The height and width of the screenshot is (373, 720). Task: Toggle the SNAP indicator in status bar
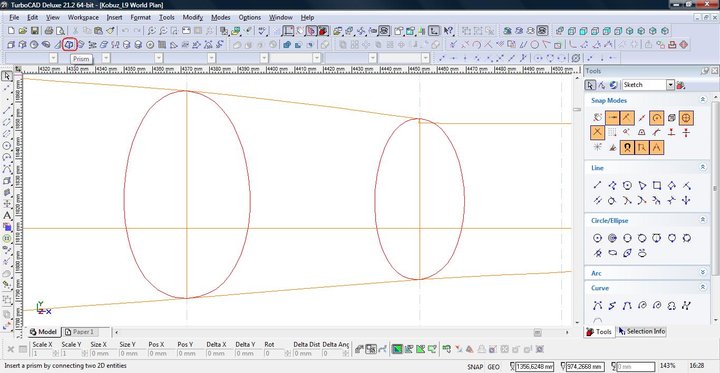475,367
